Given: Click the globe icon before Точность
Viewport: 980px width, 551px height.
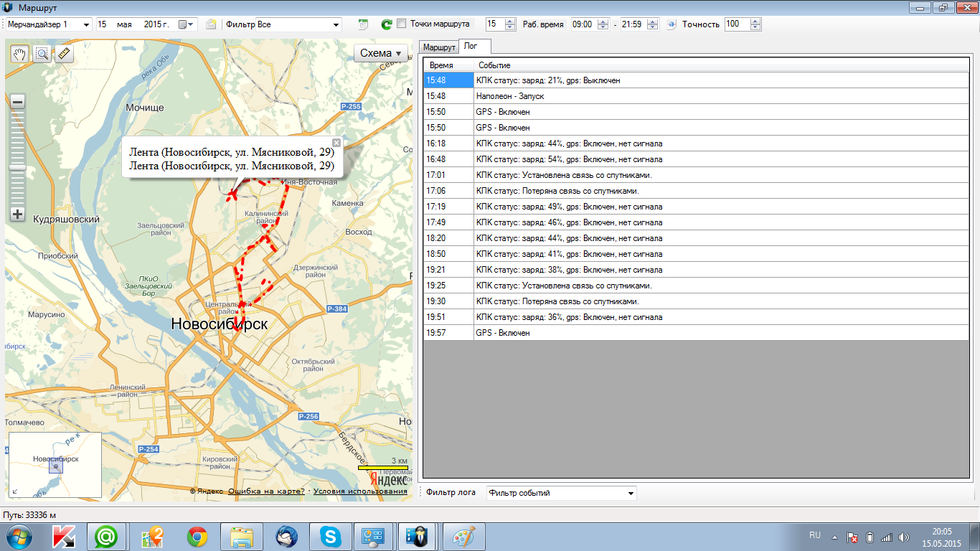Looking at the screenshot, I should pos(672,24).
